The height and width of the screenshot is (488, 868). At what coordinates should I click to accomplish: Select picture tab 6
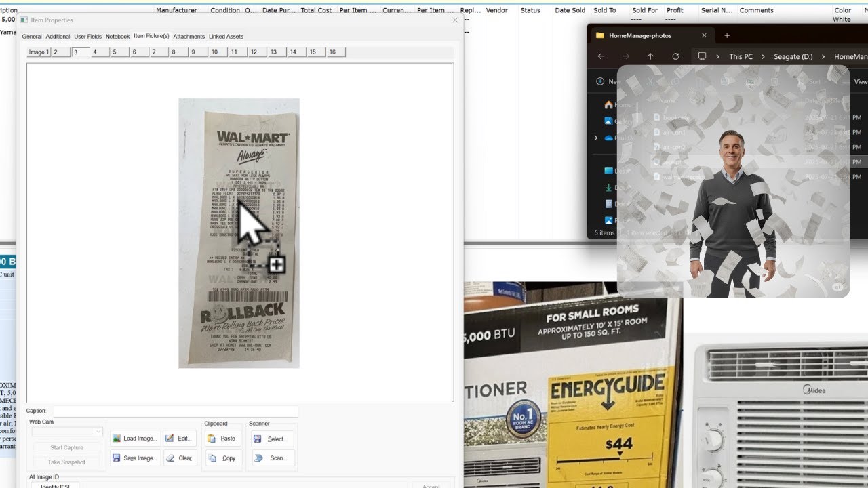[x=140, y=52]
